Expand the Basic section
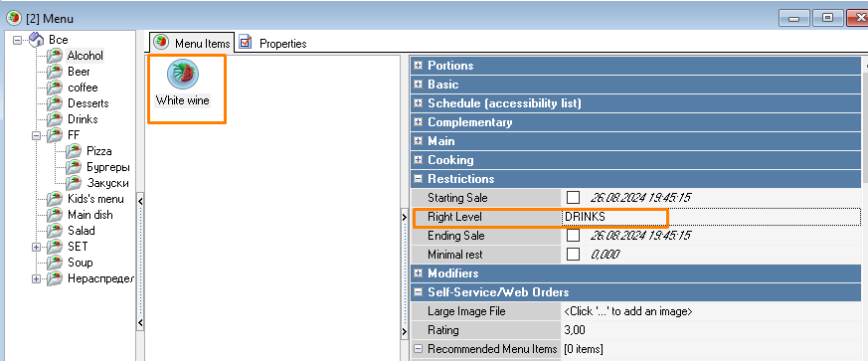The height and width of the screenshot is (361, 868). 419,85
